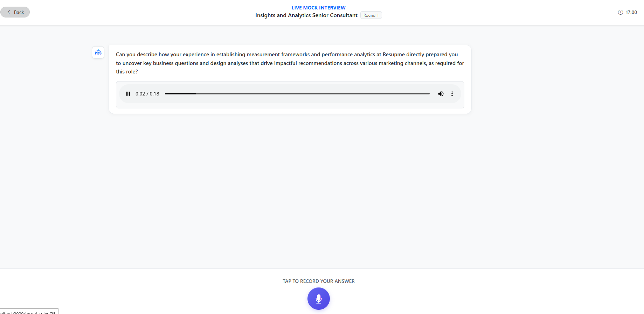Go back using the Back button
Image resolution: width=644 pixels, height=314 pixels.
point(15,12)
